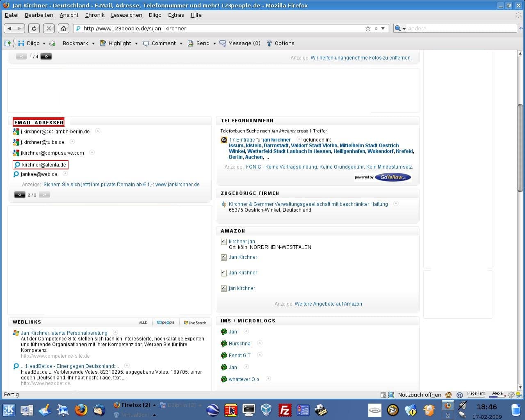Open Message (0) in Diigo toolbar
Viewport: 525px width, 420px height.
pos(240,43)
